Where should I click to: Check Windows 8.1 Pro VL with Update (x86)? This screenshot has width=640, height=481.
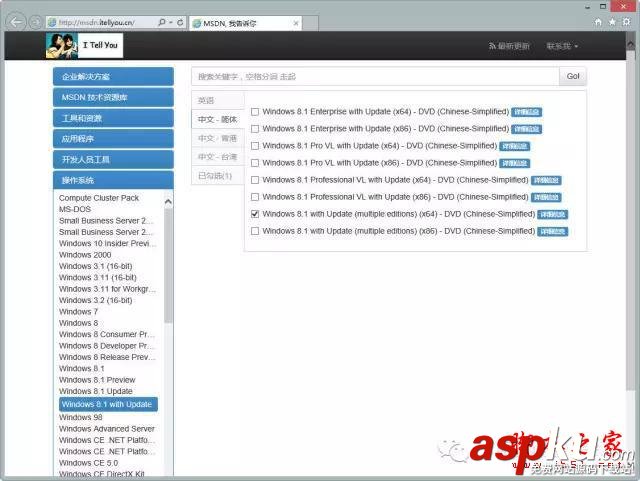[x=255, y=163]
